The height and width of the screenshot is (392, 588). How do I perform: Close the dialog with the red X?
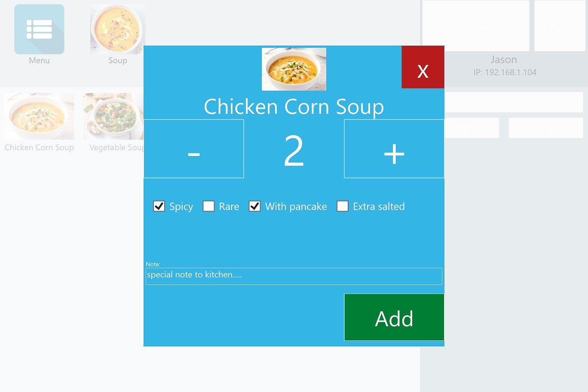(x=423, y=67)
